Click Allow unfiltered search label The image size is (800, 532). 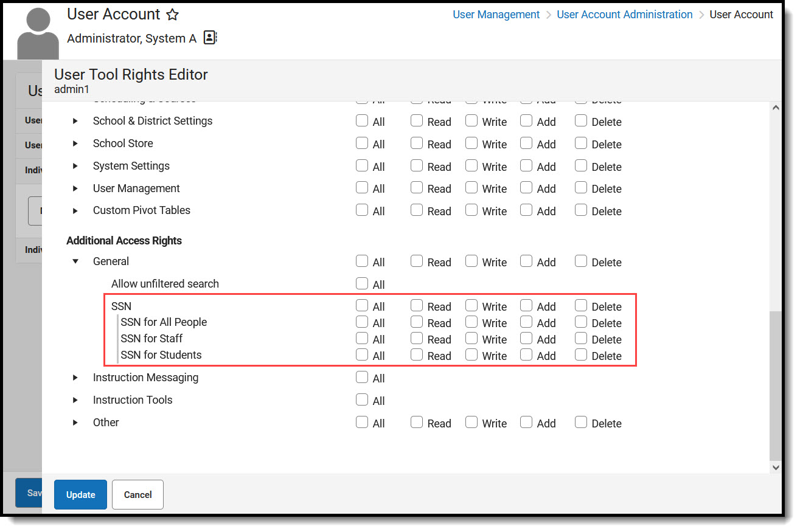point(165,284)
